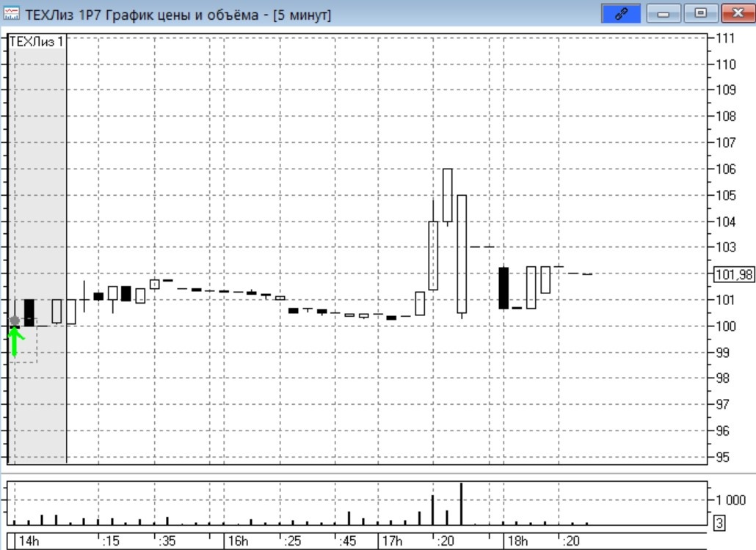Click the tallest bar in volume panel
Image resolution: width=756 pixels, height=550 pixels.
point(462,504)
